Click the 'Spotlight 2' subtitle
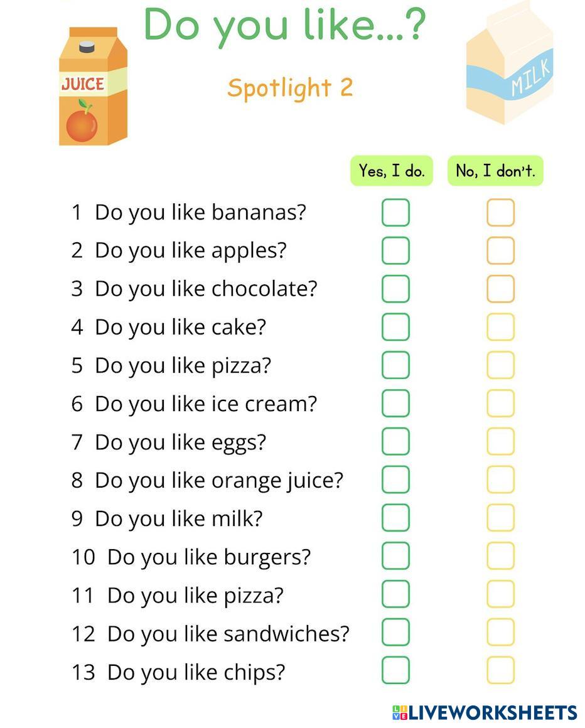The height and width of the screenshot is (728, 585). click(x=290, y=88)
